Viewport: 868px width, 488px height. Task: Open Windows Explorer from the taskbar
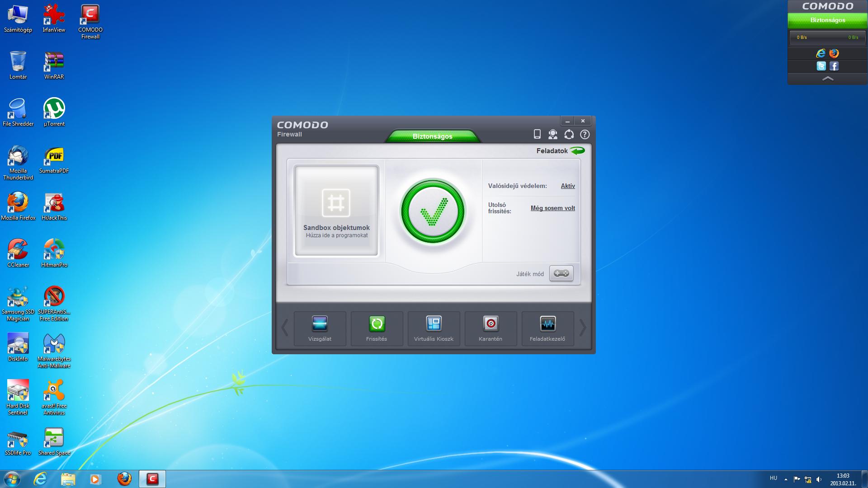pos(68,479)
